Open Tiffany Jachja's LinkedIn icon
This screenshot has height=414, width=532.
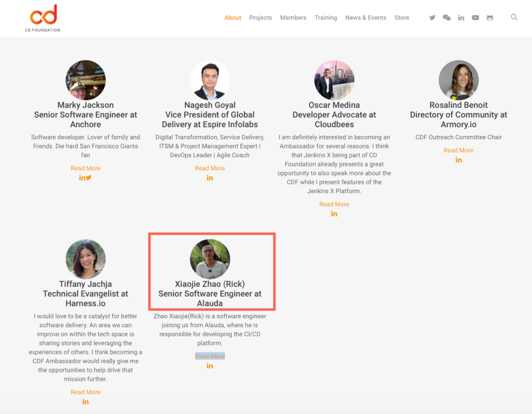tap(86, 402)
